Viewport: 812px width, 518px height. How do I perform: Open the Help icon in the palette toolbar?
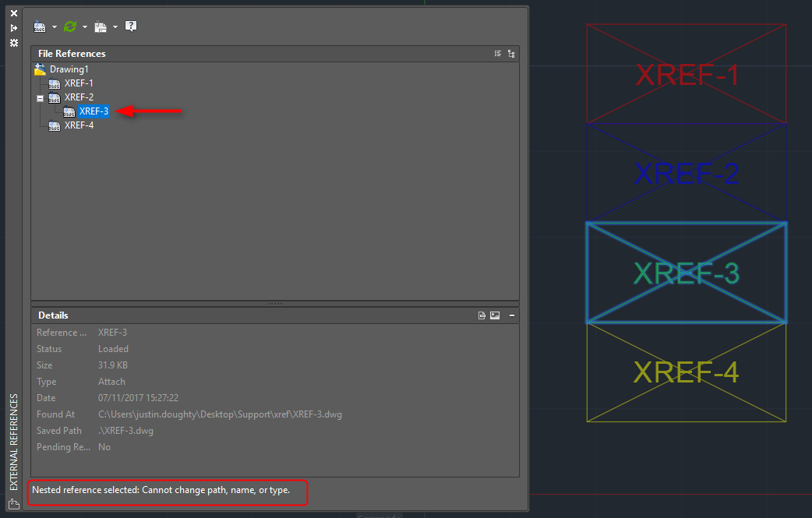pyautogui.click(x=131, y=26)
